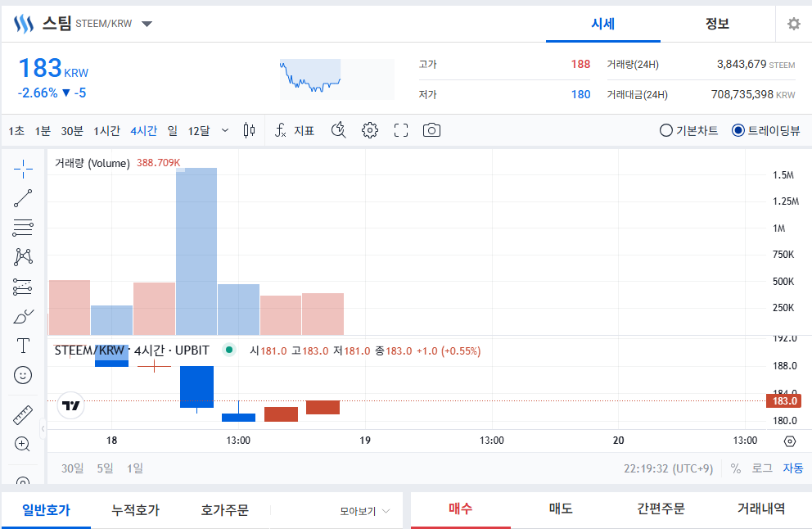Screen dimensions: 812x529
Task: Switch to 일반호가 tab
Action: coord(46,510)
